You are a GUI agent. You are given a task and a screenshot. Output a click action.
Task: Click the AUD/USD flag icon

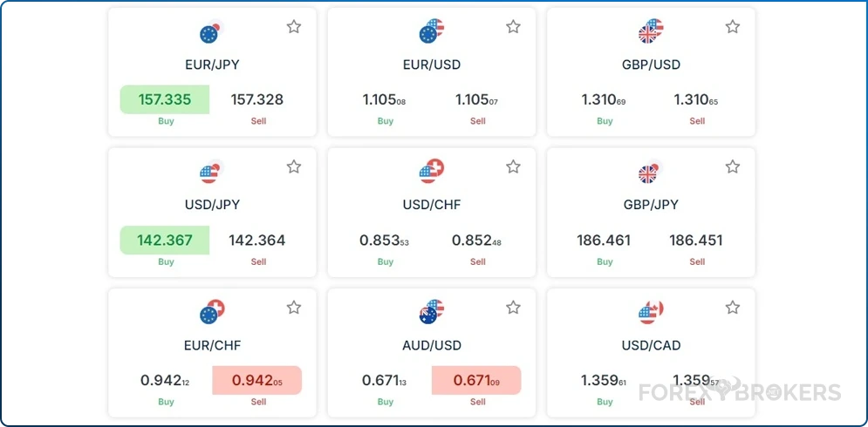pos(431,313)
